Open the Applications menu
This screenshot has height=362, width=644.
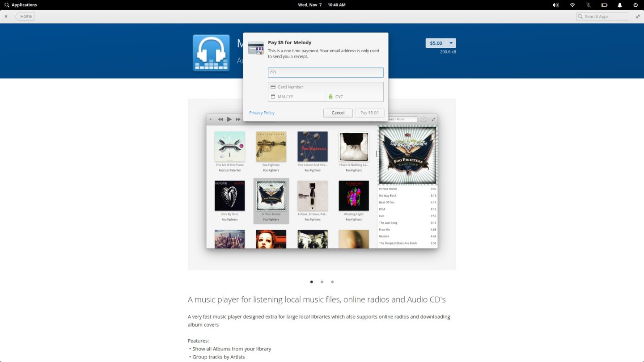point(21,5)
